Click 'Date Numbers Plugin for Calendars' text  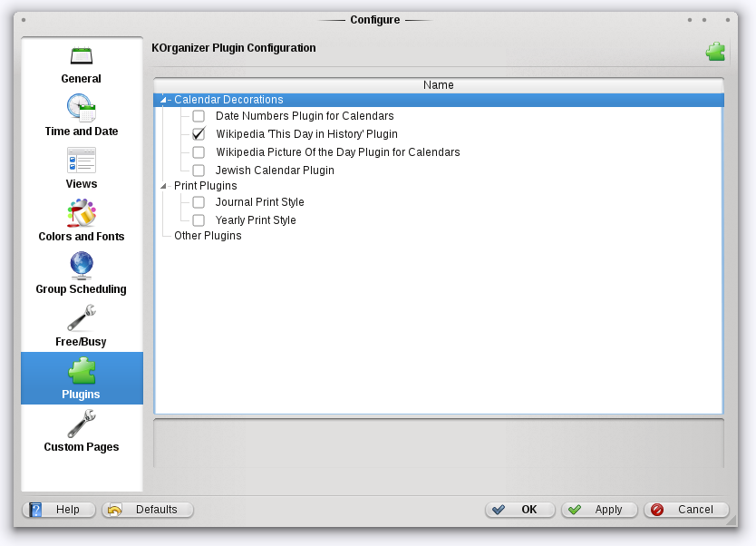pyautogui.click(x=305, y=116)
